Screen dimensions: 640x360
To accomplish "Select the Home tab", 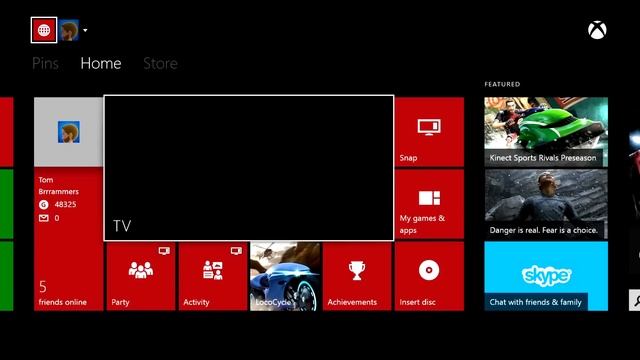I will click(x=101, y=63).
